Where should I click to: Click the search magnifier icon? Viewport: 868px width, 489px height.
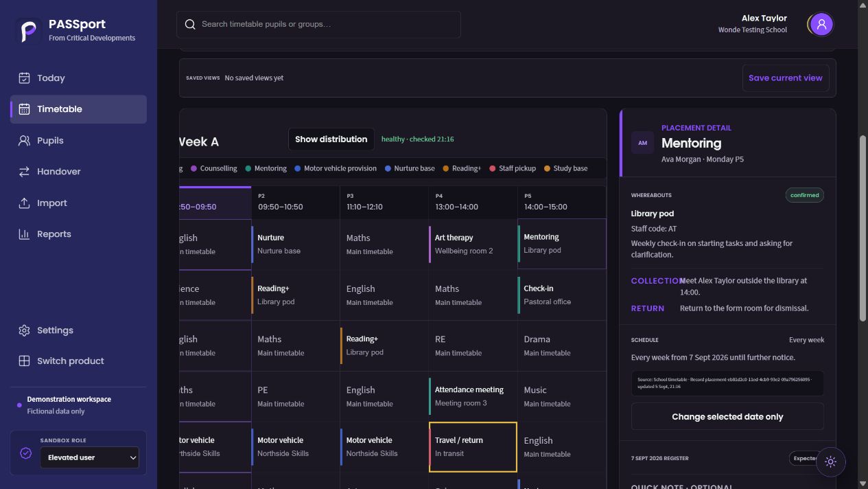click(190, 25)
